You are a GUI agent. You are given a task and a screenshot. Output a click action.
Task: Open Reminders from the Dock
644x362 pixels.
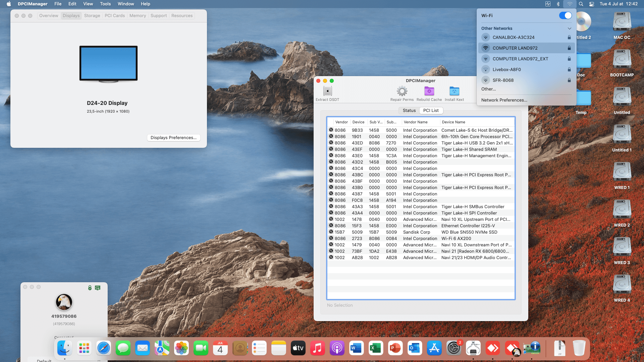click(x=259, y=349)
